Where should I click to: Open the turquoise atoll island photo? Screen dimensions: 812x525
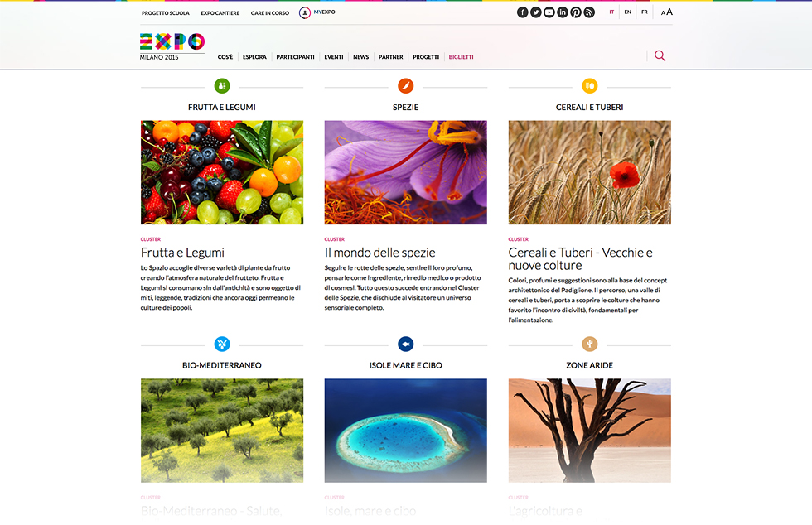405,431
